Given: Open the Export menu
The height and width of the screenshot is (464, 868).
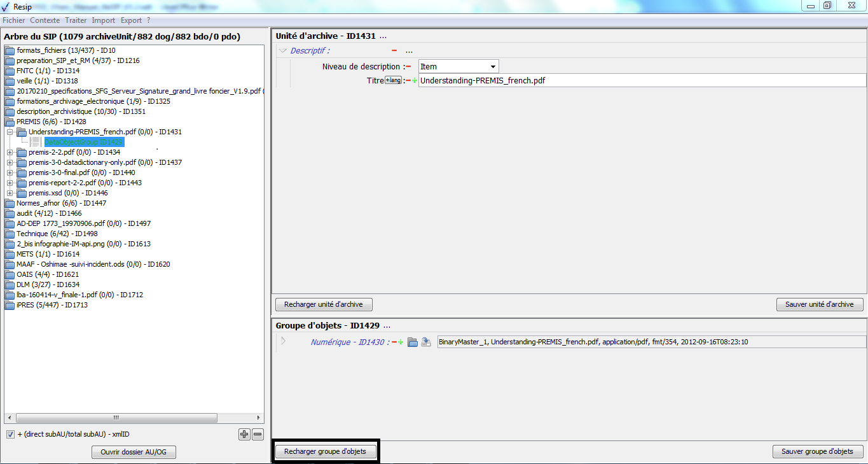Looking at the screenshot, I should (x=131, y=20).
